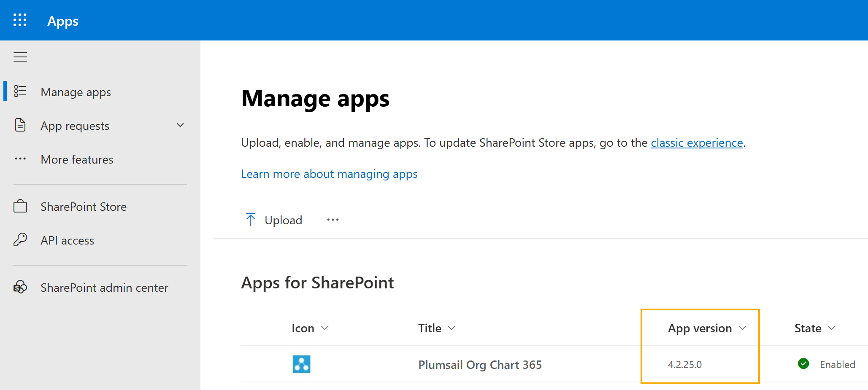Expand the App requests chevron

pos(180,125)
